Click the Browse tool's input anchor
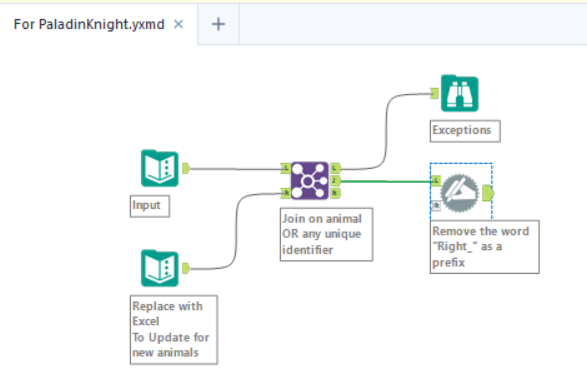Viewport: 587px width, 368px height. coord(434,93)
